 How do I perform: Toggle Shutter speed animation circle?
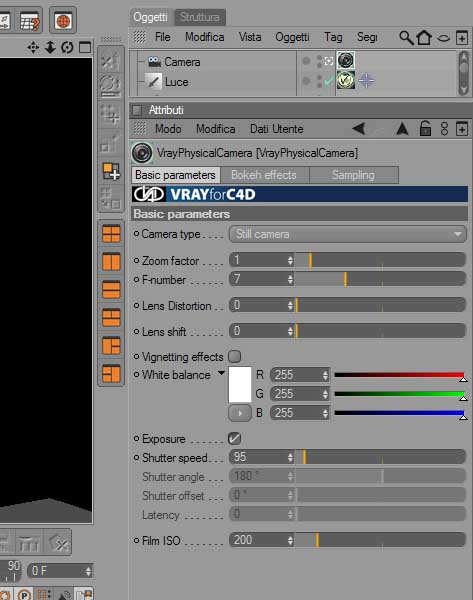[136, 457]
